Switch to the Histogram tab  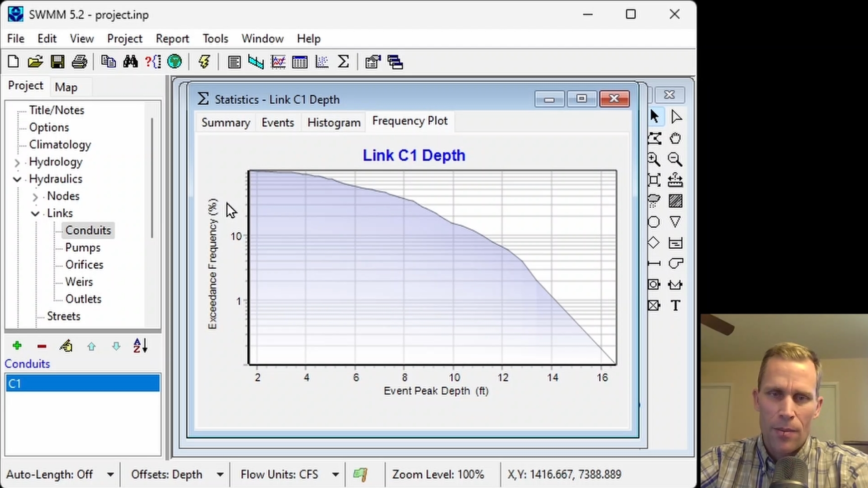coord(334,123)
